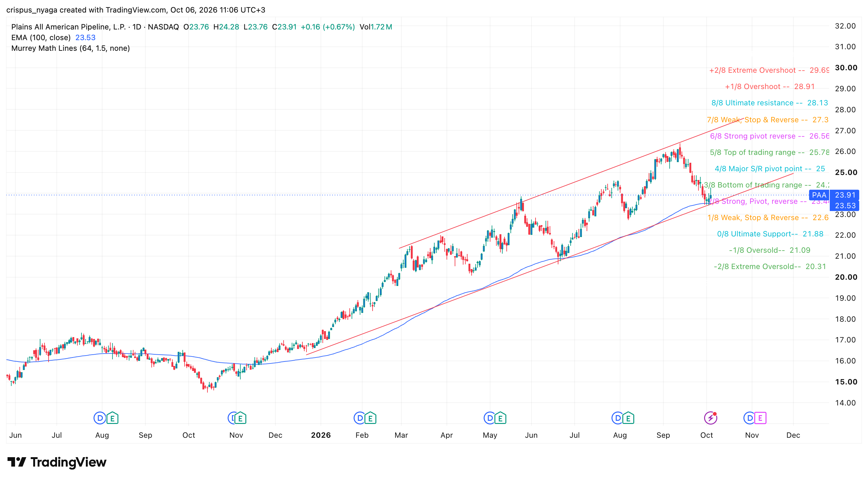Click the leftmost dividend D icon
The width and height of the screenshot is (868, 481).
click(99, 418)
